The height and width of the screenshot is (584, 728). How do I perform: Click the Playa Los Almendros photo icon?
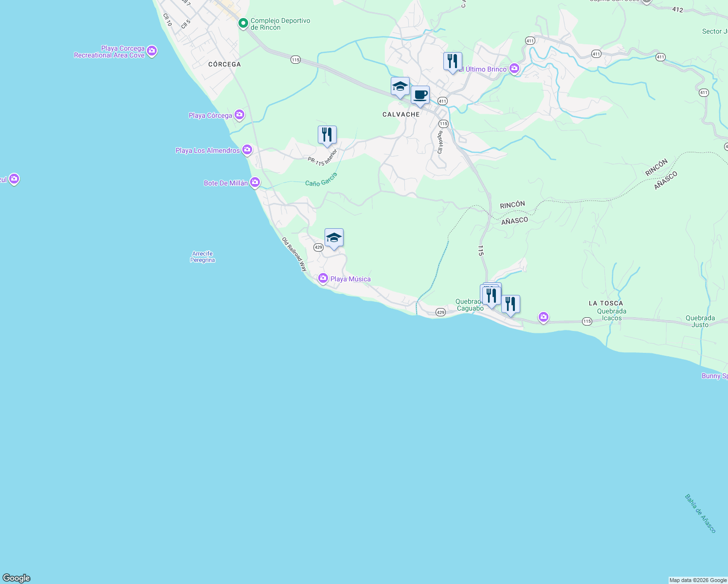click(x=247, y=150)
